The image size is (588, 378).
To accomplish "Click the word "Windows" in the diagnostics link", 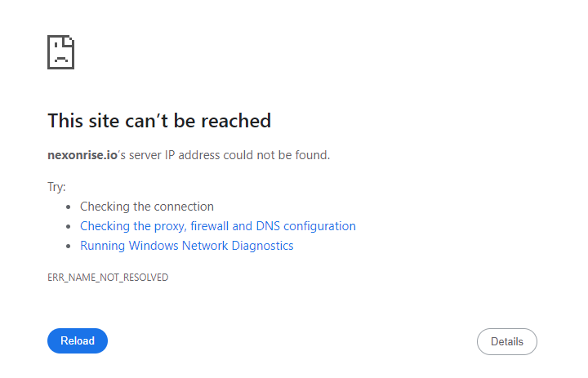I will pyautogui.click(x=154, y=246).
